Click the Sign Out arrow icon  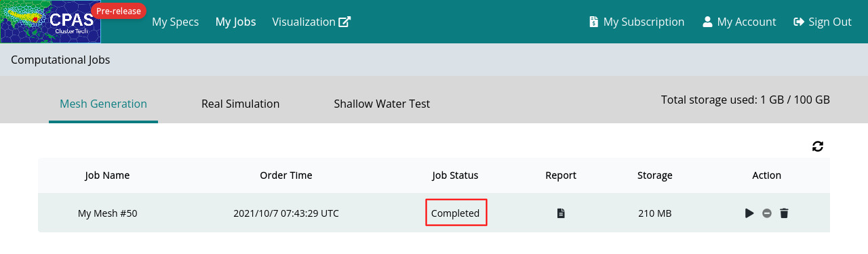point(799,22)
